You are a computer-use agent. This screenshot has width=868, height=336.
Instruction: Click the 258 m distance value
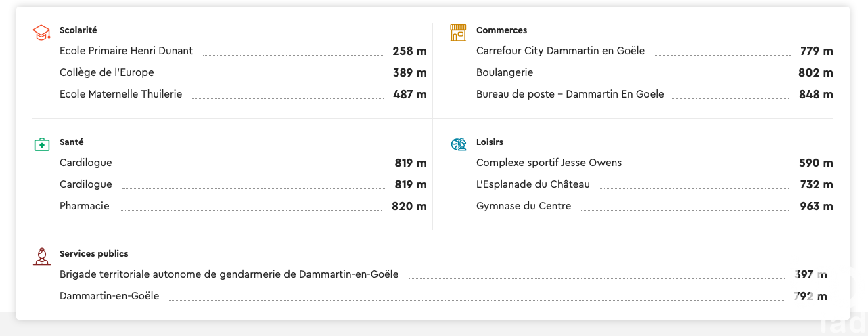(x=409, y=51)
